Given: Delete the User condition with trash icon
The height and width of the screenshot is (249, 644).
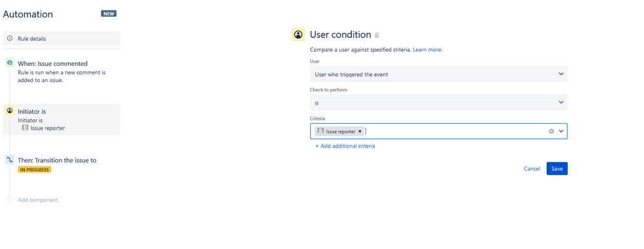Looking at the screenshot, I should pyautogui.click(x=377, y=35).
